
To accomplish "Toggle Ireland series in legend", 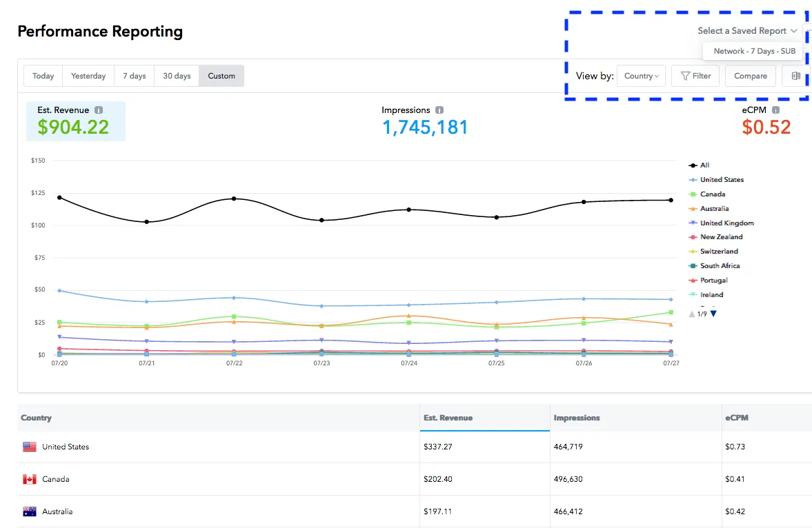I will pyautogui.click(x=706, y=294).
